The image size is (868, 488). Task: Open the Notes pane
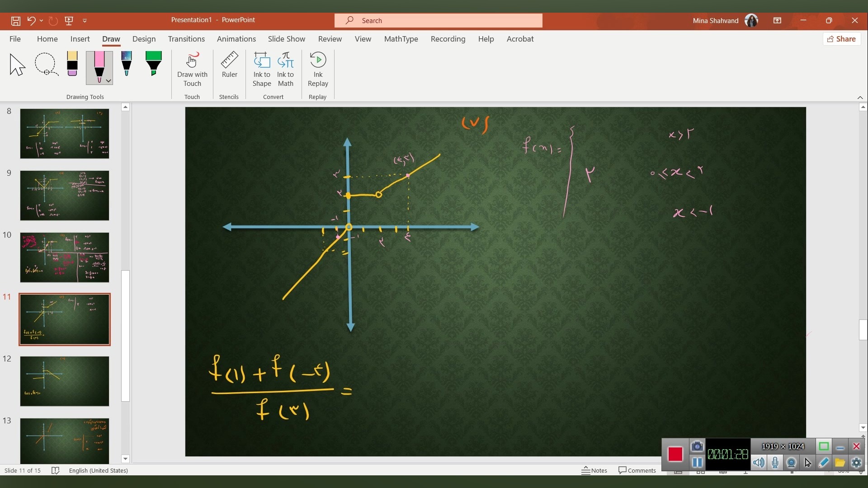point(594,470)
